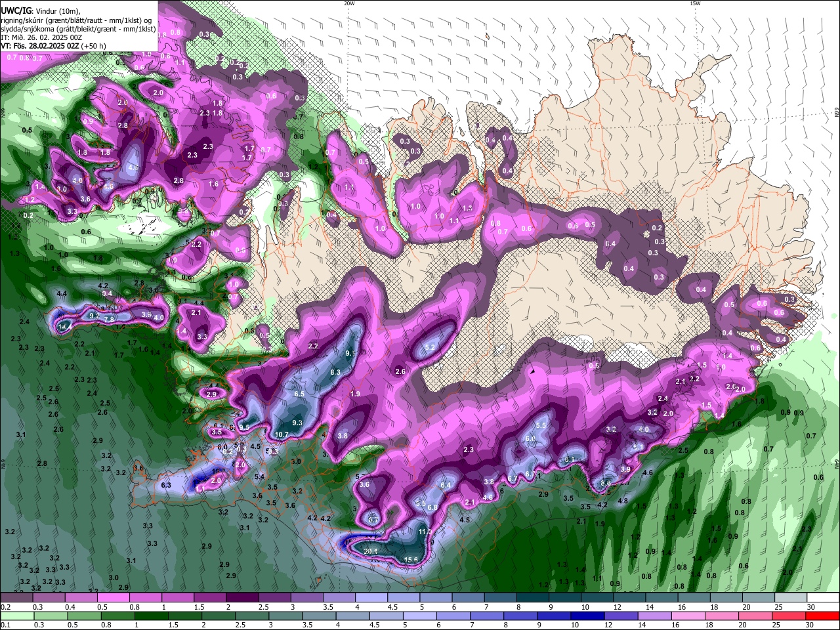
Task: Select the 'slydda/snjókoma' legend description line
Action: [78, 29]
